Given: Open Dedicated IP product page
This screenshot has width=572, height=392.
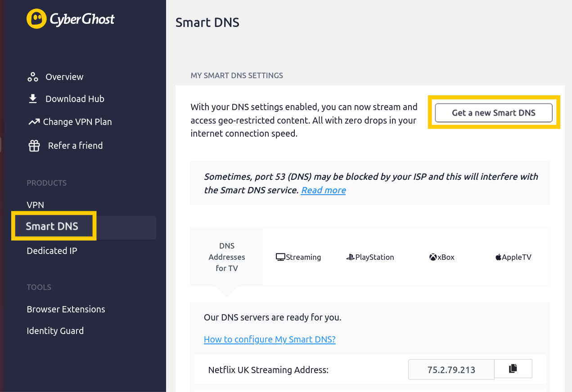Looking at the screenshot, I should 52,251.
